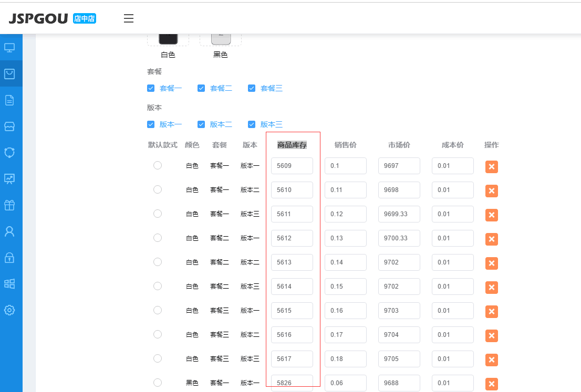
Task: Open the document page sidebar icon
Action: pyautogui.click(x=9, y=100)
